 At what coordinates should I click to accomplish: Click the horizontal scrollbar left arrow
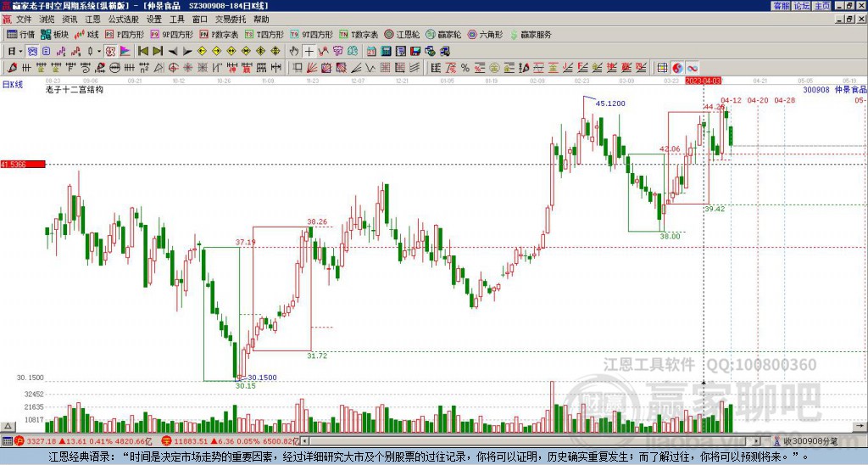point(304,441)
